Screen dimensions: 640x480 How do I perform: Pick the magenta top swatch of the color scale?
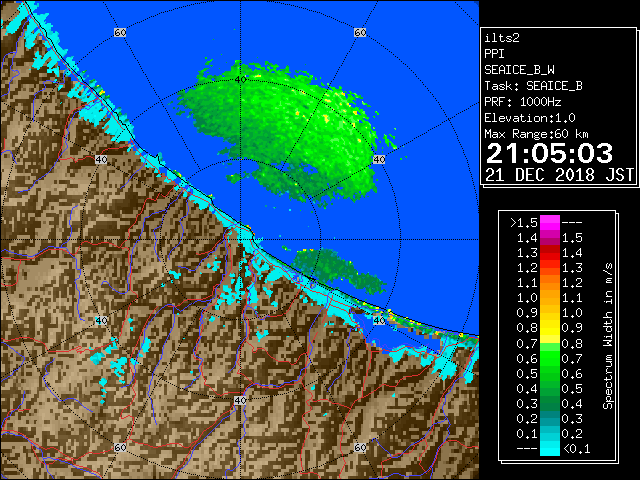coord(550,223)
